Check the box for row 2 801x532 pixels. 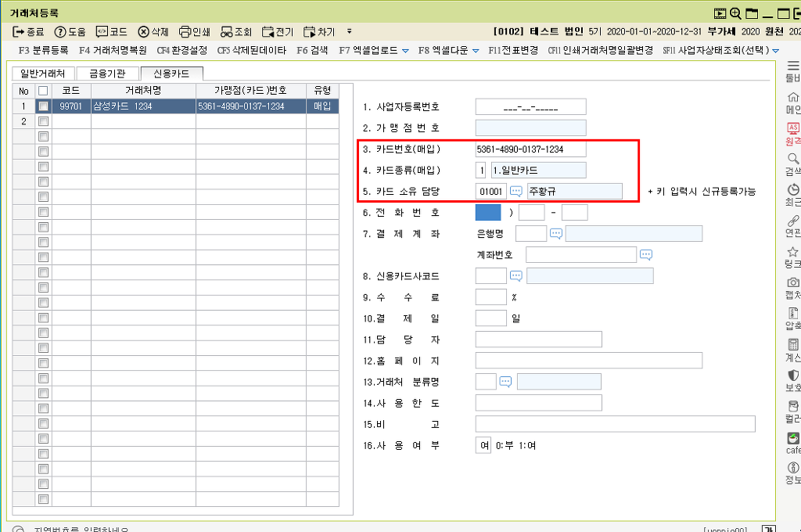pos(44,121)
